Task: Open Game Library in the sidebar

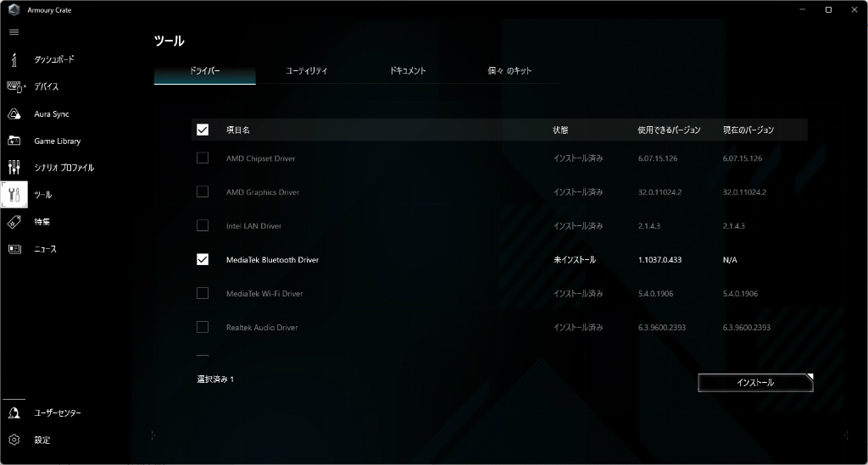Action: [58, 141]
